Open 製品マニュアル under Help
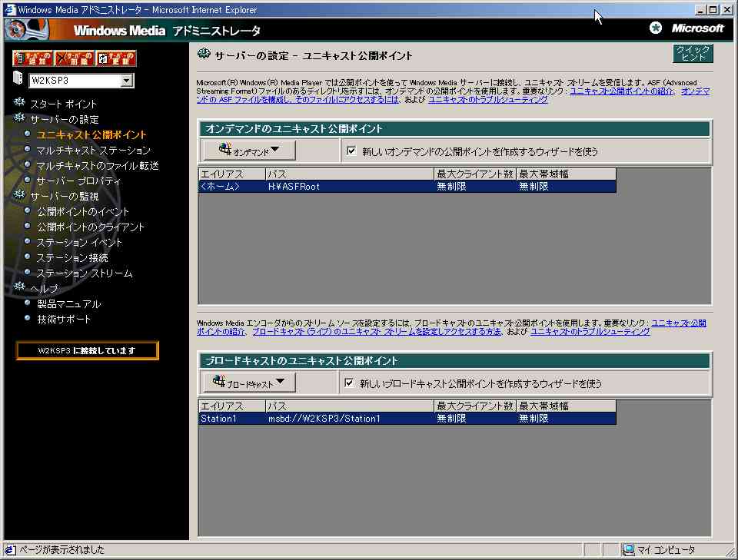Screen dimensions: 738x560 tap(68, 304)
